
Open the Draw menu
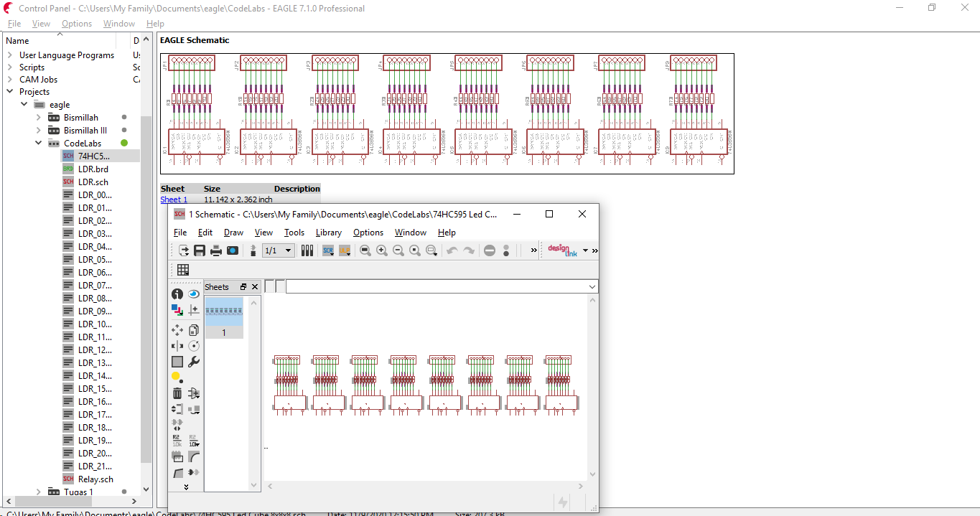click(233, 232)
